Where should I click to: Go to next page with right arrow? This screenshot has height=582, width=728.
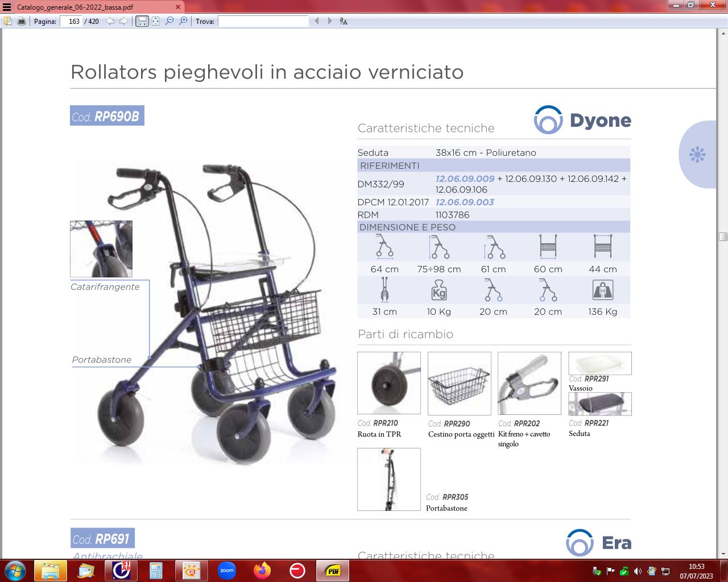pyautogui.click(x=123, y=21)
